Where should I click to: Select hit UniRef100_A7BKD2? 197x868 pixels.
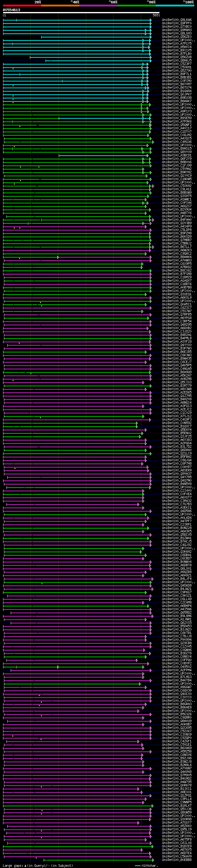coord(177,267)
